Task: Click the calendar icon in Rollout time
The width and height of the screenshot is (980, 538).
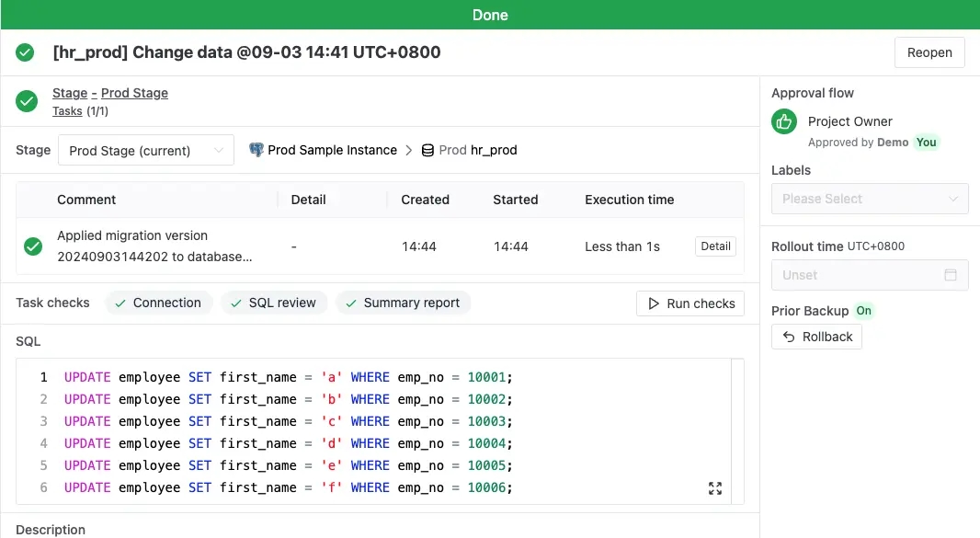Action: coord(951,275)
